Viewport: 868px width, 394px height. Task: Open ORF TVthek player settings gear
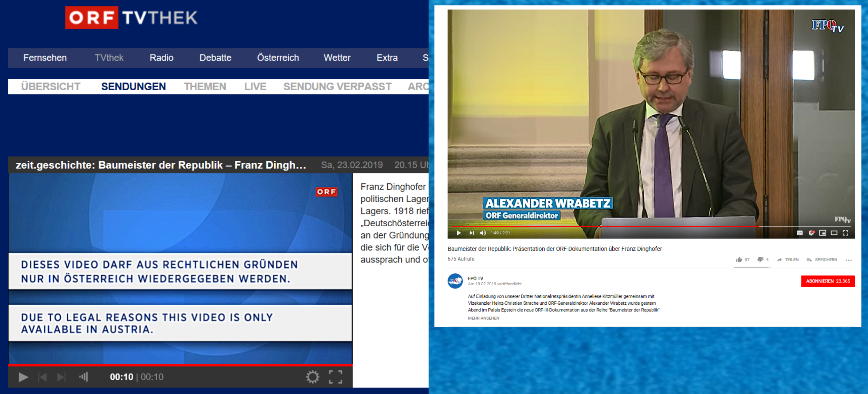pyautogui.click(x=312, y=377)
